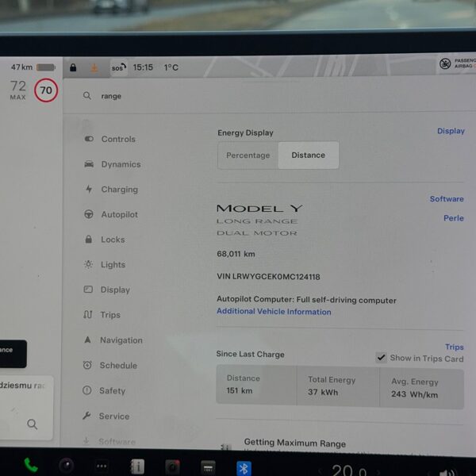Click the blue Software link on the right
The height and width of the screenshot is (476, 476).
click(x=447, y=199)
